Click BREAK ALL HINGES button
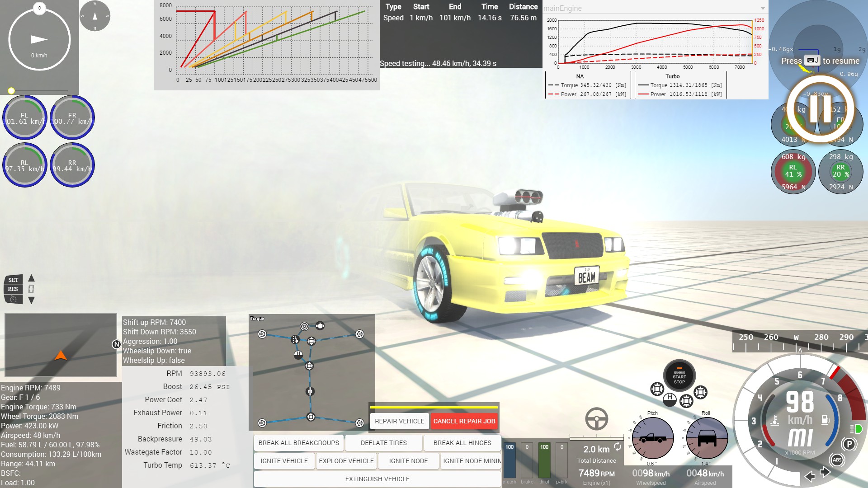Screen dimensions: 868x488 coord(462,443)
